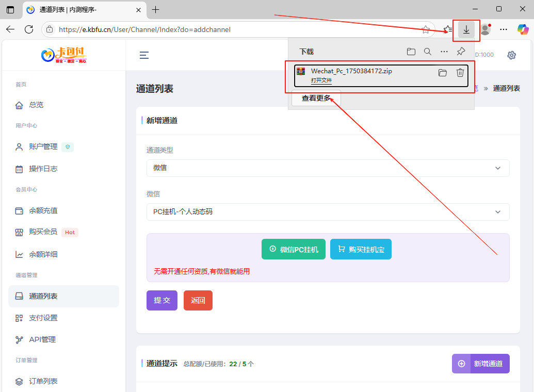Search within downloads
The width and height of the screenshot is (534, 392).
tap(427, 51)
